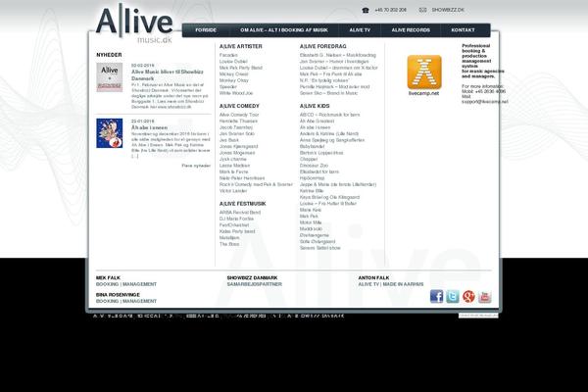The height and width of the screenshot is (392, 588).
Task: Open comedian Jonas Mogensen
Action: coord(237,153)
